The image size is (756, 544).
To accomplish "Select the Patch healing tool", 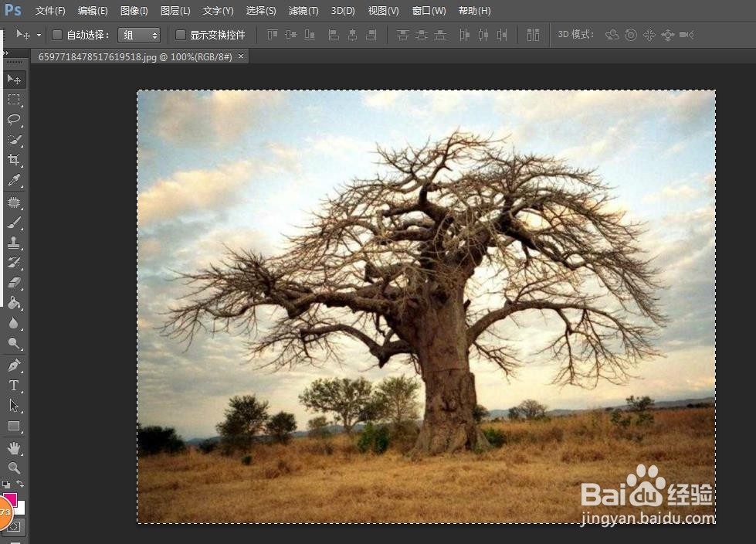I will [x=14, y=202].
